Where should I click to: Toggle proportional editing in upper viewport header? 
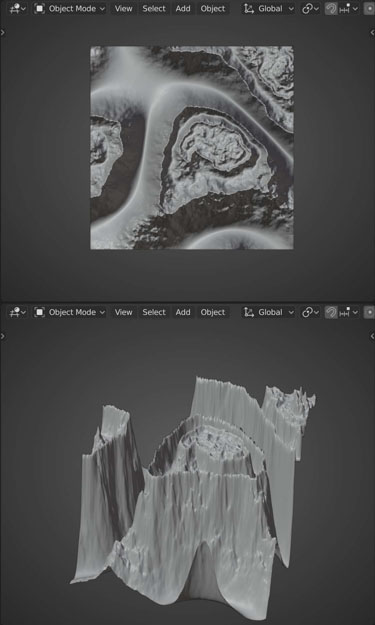click(x=369, y=8)
